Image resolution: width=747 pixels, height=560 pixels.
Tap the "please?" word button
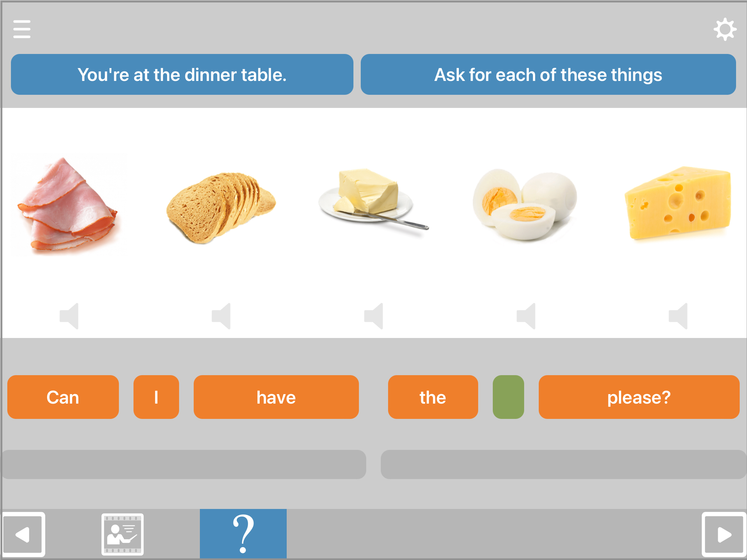(639, 397)
